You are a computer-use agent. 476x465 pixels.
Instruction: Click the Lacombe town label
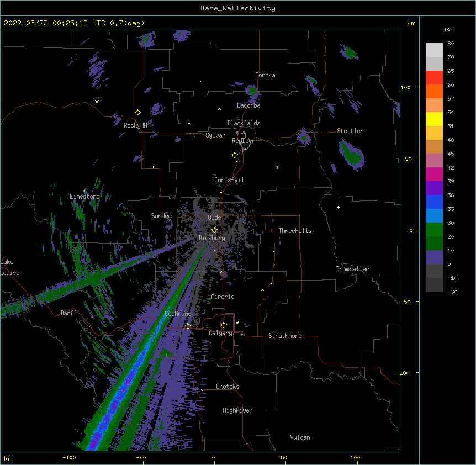pos(248,105)
